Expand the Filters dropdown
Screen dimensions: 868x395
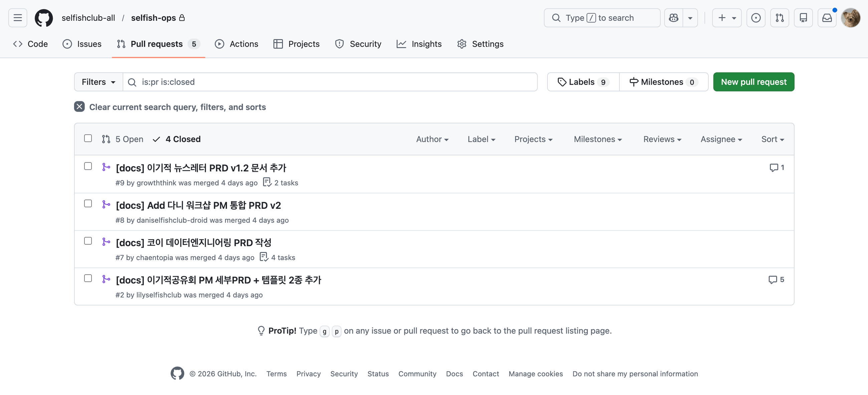click(98, 82)
